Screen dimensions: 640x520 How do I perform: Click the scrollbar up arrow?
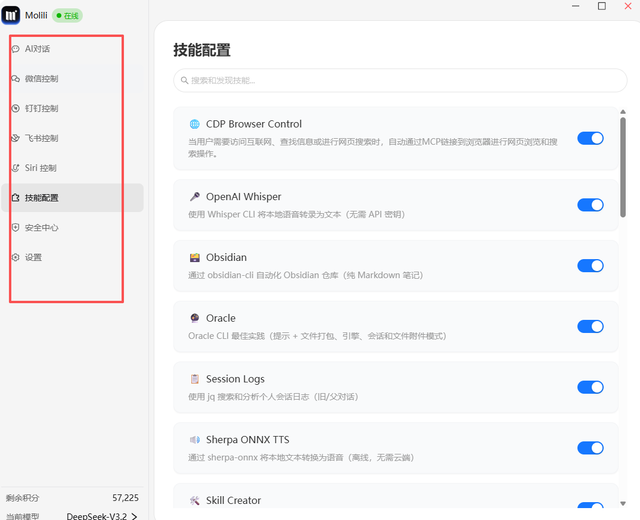pos(622,112)
